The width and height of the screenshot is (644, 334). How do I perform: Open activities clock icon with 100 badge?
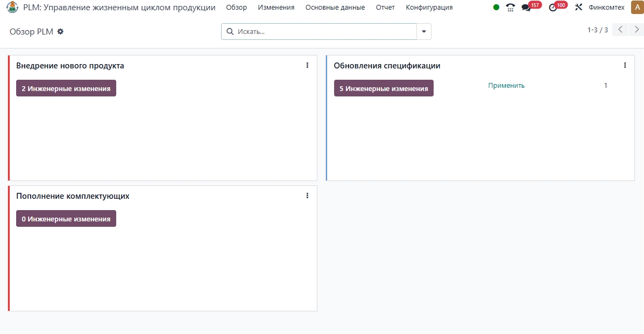tap(553, 8)
